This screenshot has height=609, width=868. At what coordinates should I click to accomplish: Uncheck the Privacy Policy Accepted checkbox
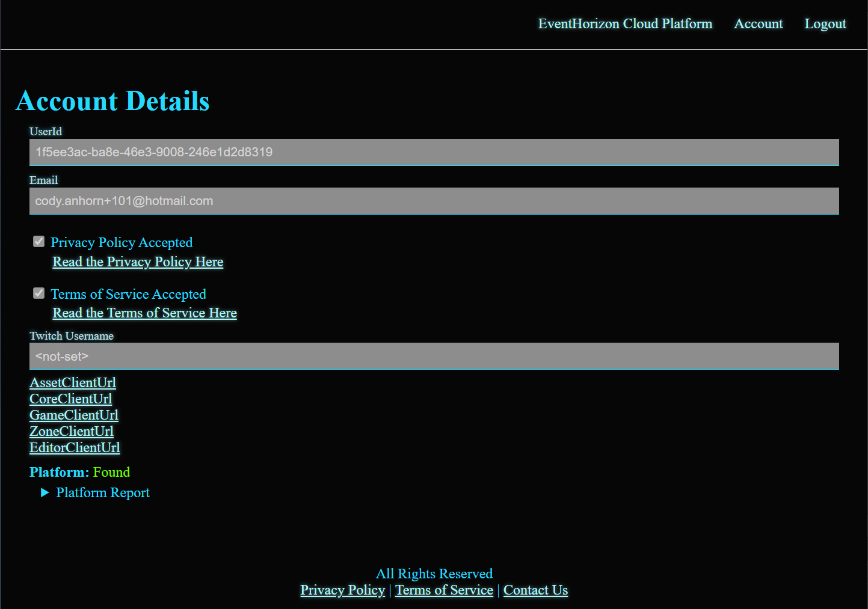(x=38, y=241)
